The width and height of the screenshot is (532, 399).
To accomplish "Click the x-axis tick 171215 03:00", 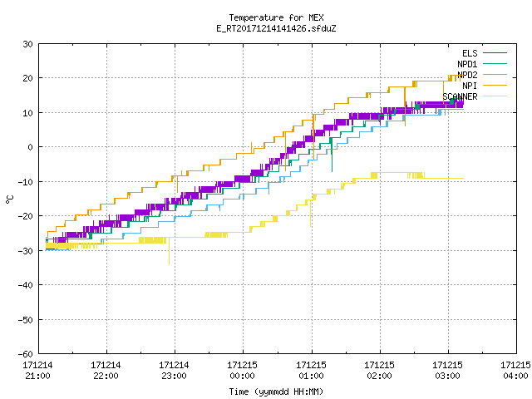I will coord(447,371).
